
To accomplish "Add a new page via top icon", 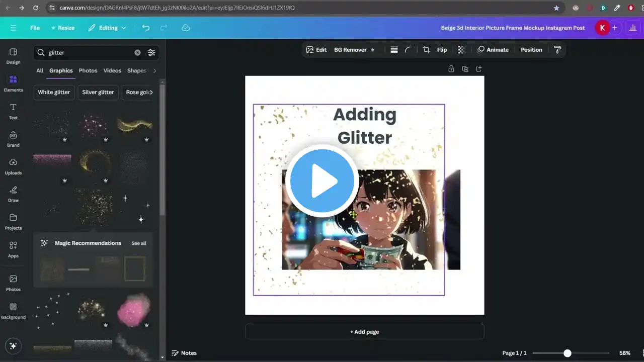I will (x=479, y=69).
